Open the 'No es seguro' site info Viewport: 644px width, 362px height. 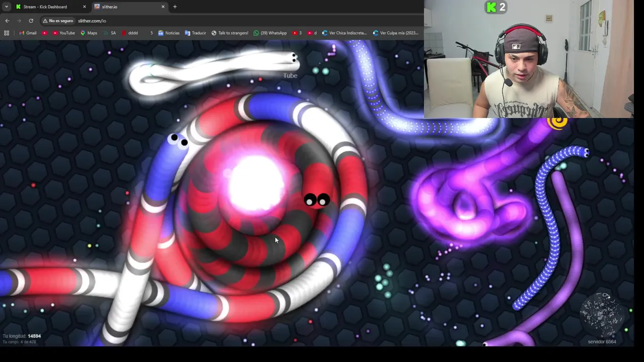point(58,21)
